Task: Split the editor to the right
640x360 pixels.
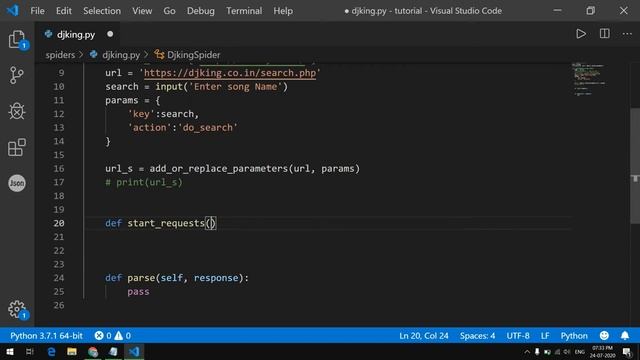Action: tap(604, 34)
